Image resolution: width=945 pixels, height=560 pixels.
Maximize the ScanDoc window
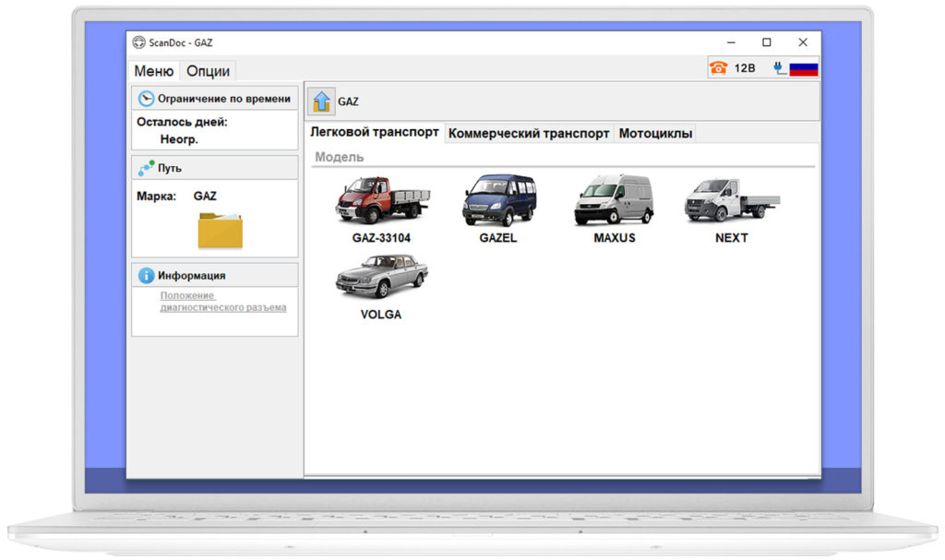767,42
